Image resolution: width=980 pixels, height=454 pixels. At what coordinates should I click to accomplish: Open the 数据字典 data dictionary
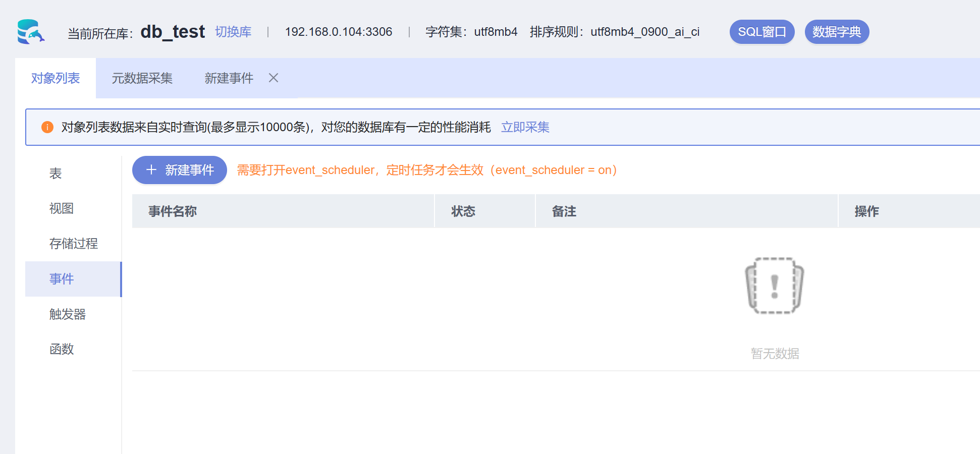click(836, 32)
